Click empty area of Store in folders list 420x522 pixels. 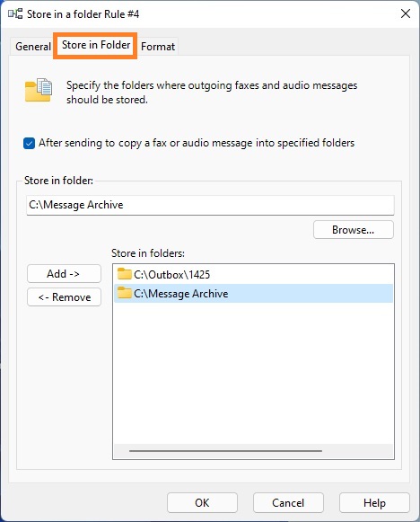(253, 373)
